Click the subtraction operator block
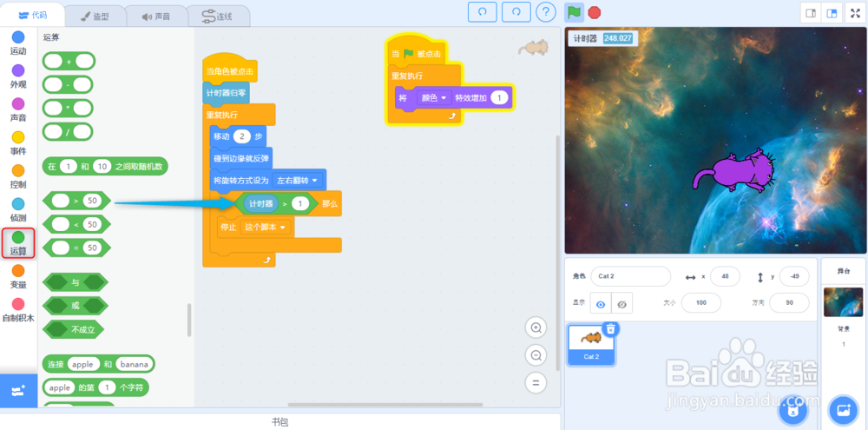 [x=68, y=85]
